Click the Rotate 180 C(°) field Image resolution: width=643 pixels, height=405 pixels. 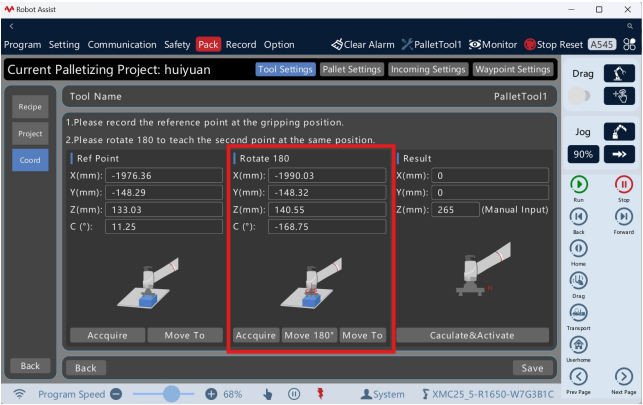(327, 227)
